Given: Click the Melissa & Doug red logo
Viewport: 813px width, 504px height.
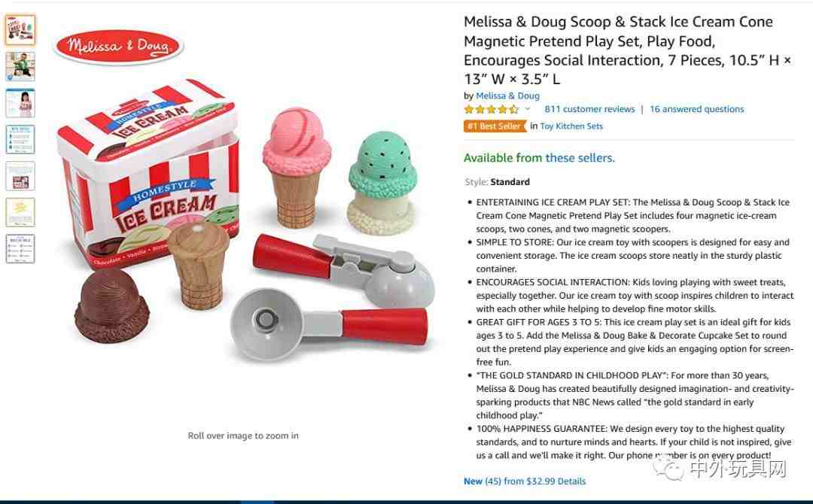Looking at the screenshot, I should (x=119, y=47).
